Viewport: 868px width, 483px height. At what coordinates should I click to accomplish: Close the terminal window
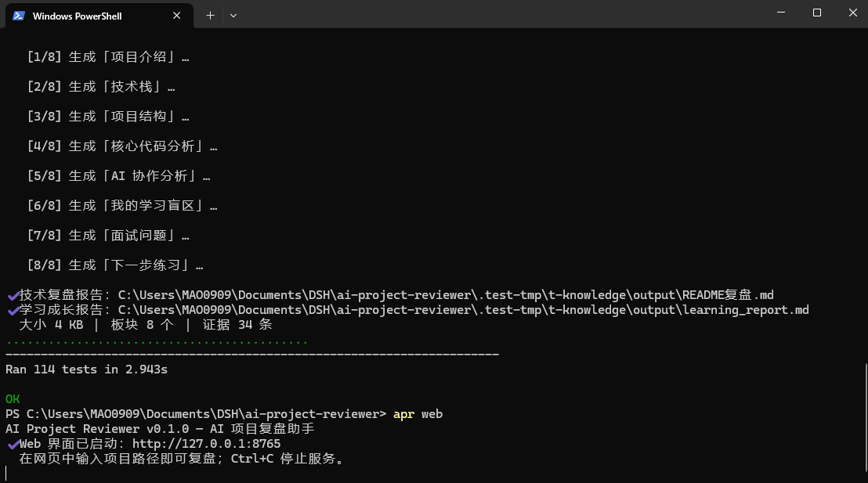[x=853, y=13]
